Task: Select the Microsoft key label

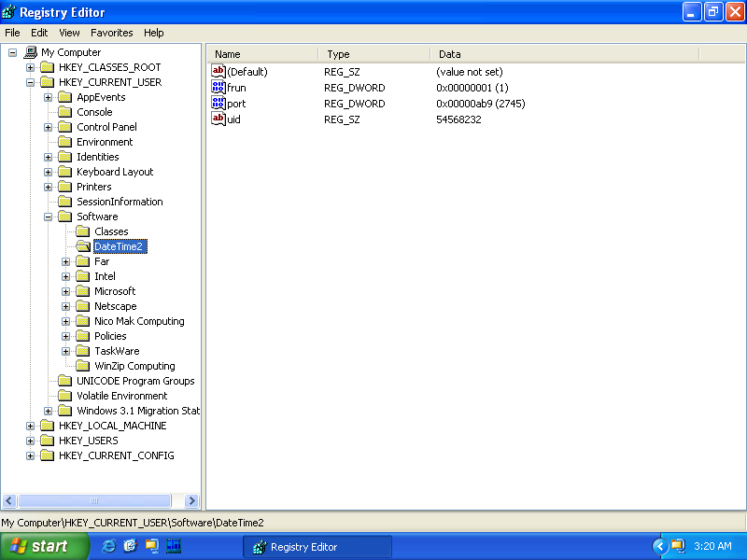Action: pos(115,291)
